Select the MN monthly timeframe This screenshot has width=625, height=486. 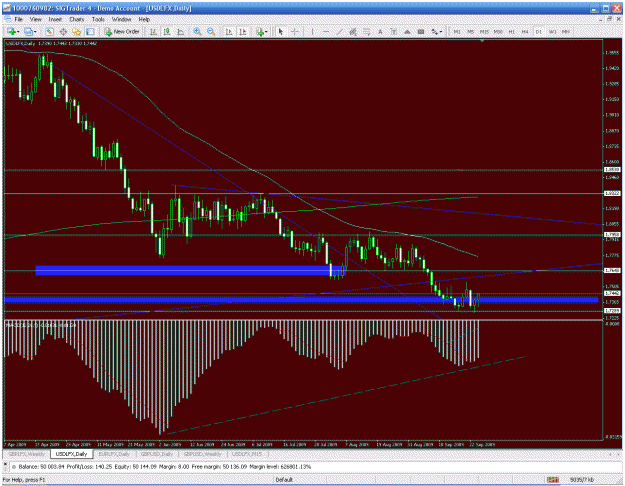click(x=566, y=31)
